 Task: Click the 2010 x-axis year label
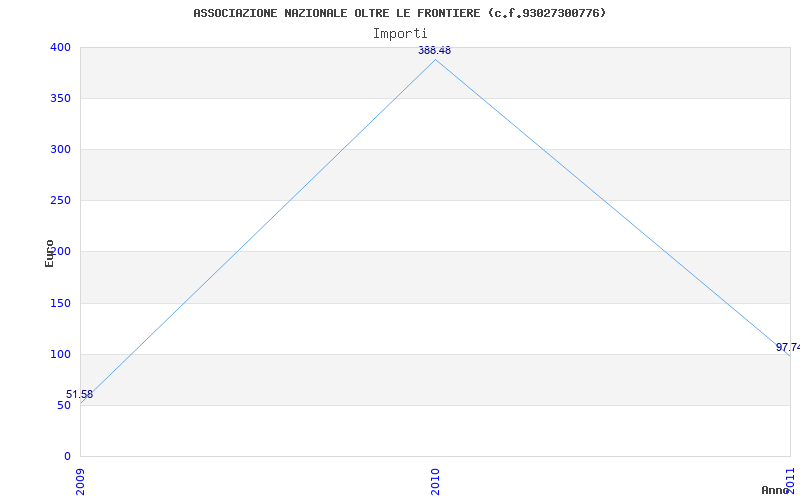(435, 481)
